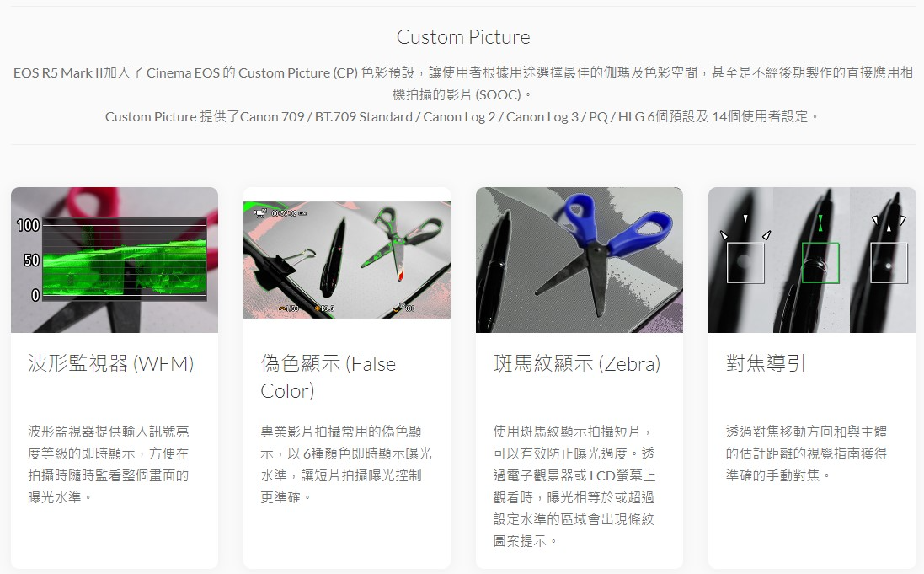Open the Zebra blue scissors thumbnail image
Viewport: 924px width, 574px height.
pos(580,260)
